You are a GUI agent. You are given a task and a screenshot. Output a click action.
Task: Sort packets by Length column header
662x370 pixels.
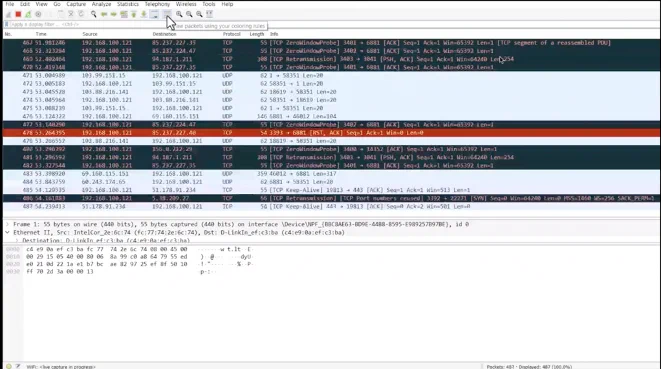pyautogui.click(x=256, y=34)
